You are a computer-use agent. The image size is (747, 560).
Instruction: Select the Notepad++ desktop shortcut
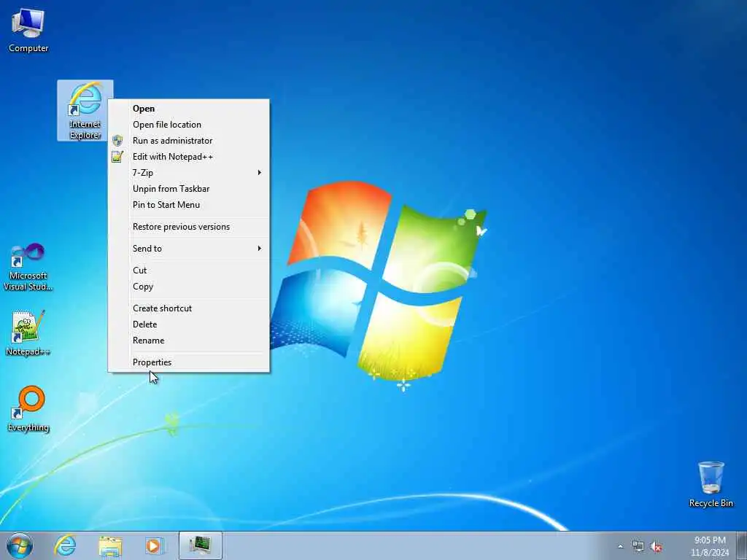point(28,332)
